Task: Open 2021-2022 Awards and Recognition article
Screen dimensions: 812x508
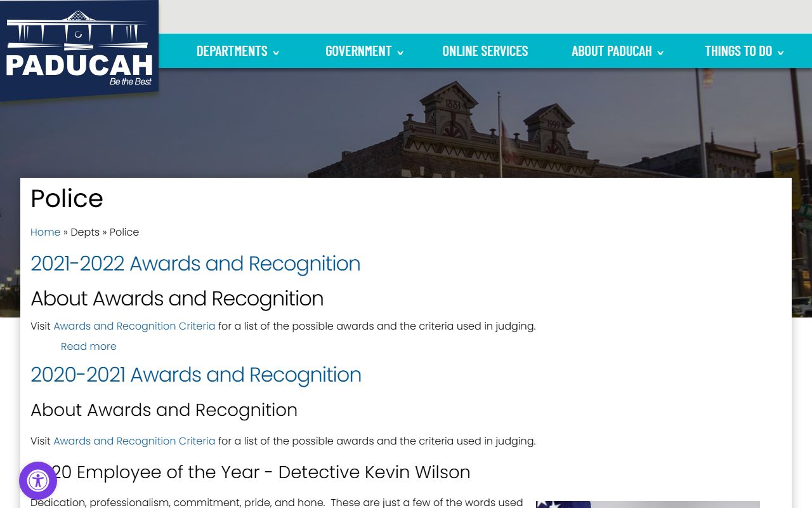Action: pyautogui.click(x=195, y=264)
